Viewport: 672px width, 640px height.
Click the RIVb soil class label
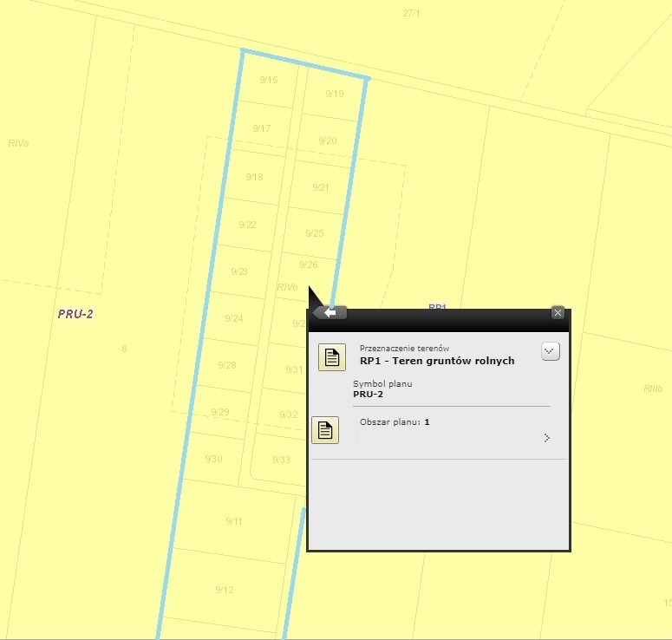287,287
